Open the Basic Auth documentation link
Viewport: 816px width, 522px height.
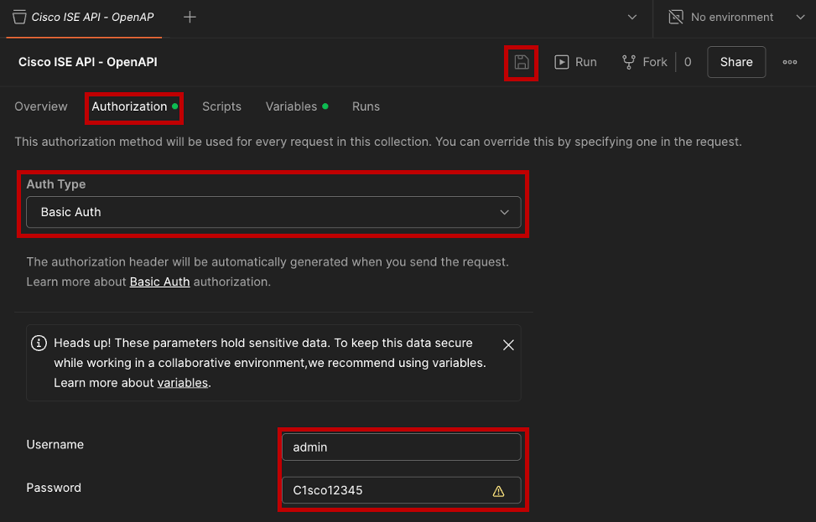pos(159,282)
